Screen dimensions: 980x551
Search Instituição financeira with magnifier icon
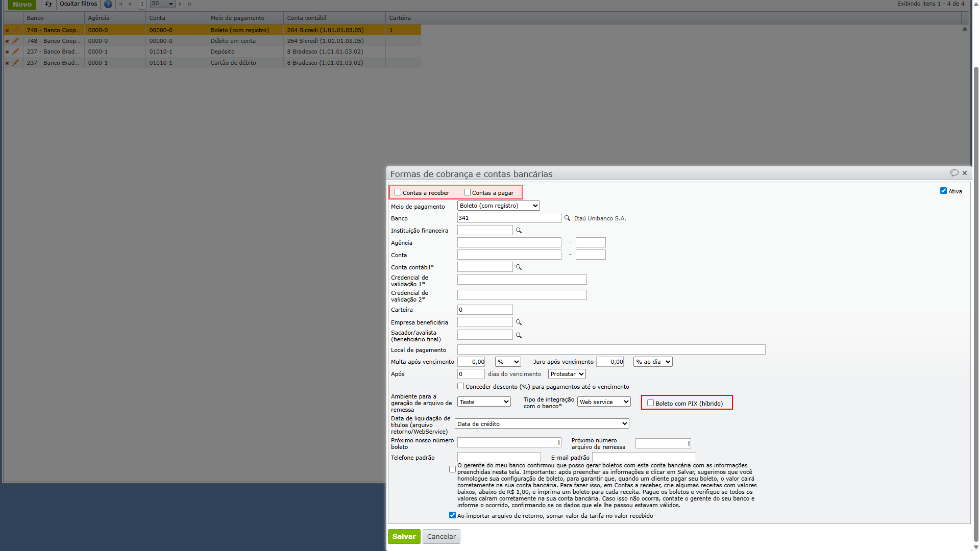pyautogui.click(x=519, y=231)
